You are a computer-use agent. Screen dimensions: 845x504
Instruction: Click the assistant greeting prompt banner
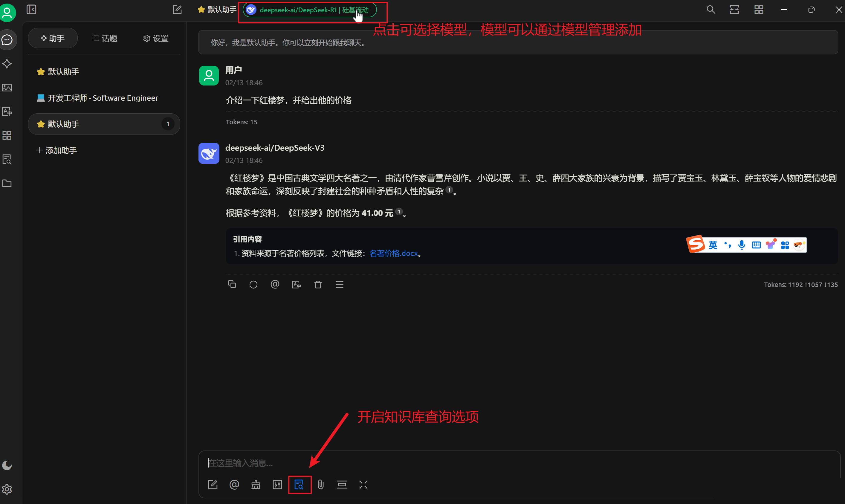click(x=518, y=42)
